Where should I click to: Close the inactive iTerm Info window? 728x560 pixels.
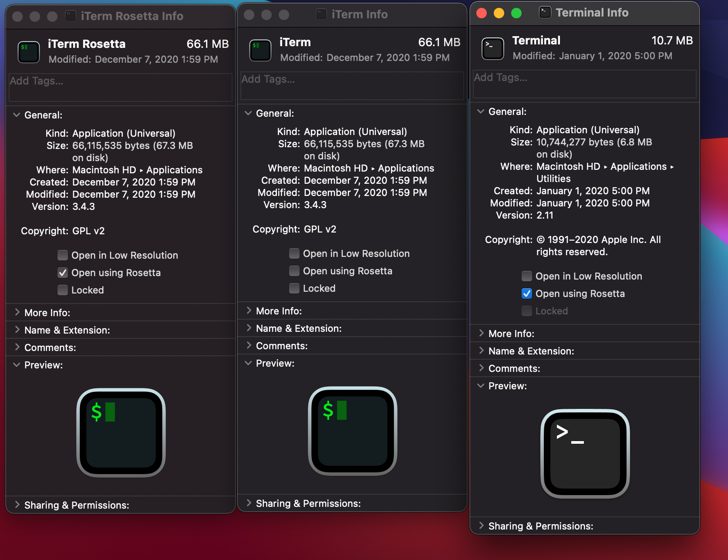click(249, 15)
